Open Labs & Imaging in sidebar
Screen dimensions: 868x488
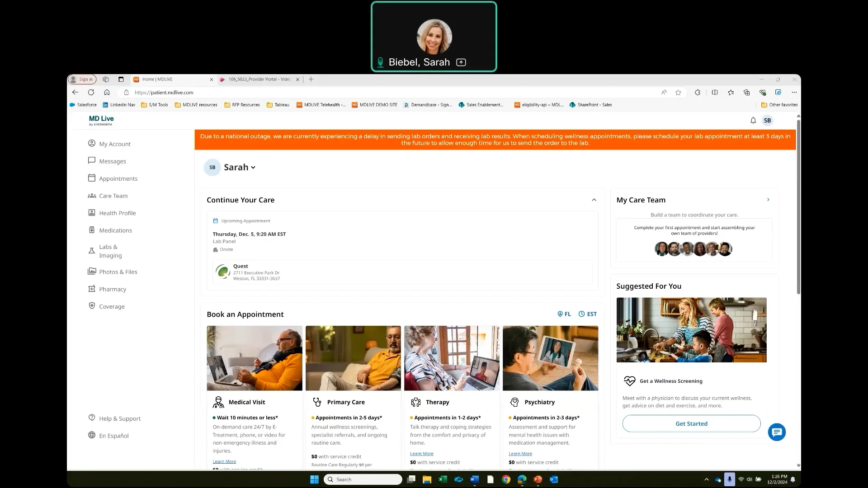105,251
